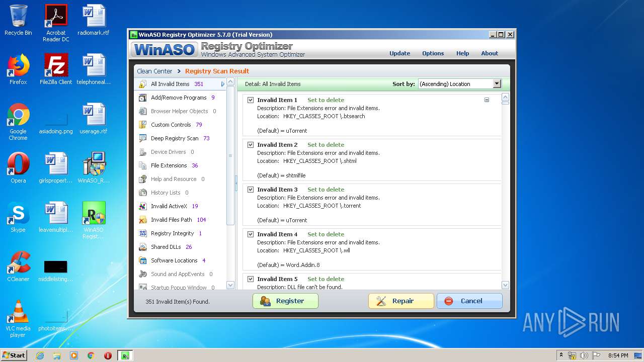Screen dimensions: 644x362
Task: Open the CCleaner desktop shortcut
Action: (18, 266)
